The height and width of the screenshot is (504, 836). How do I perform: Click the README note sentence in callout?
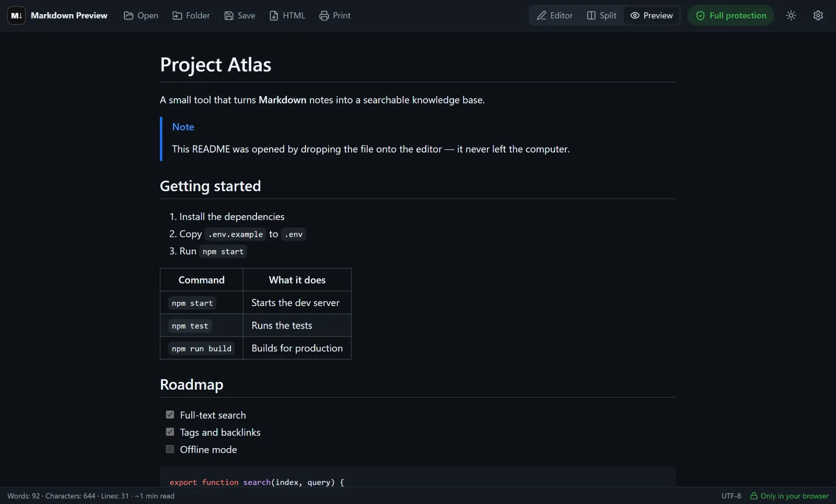371,149
